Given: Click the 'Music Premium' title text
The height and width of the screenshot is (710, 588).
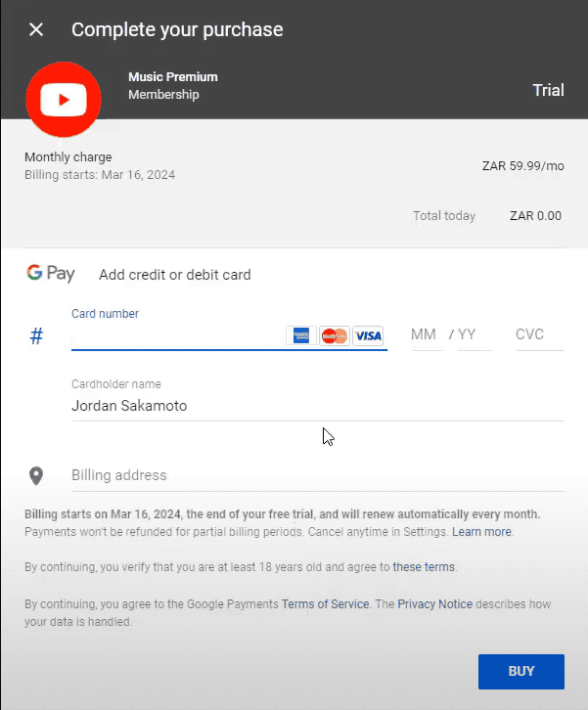Looking at the screenshot, I should [173, 77].
